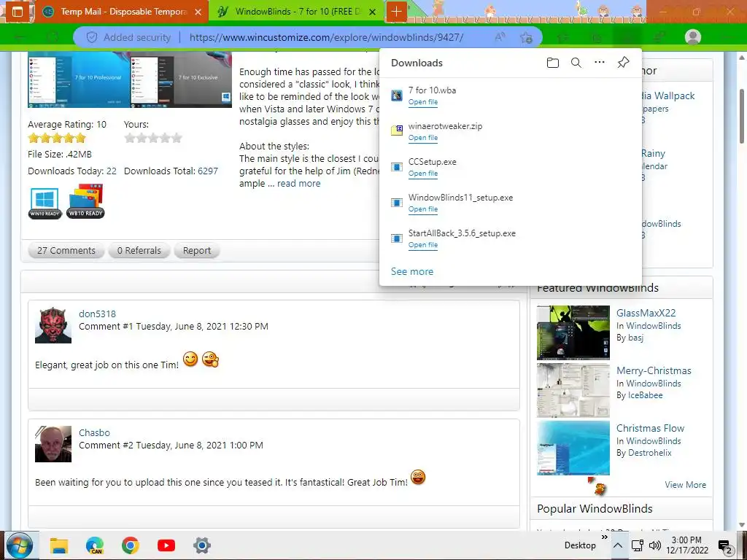
Task: Open the Merry-Christmas skin link
Action: [654, 370]
